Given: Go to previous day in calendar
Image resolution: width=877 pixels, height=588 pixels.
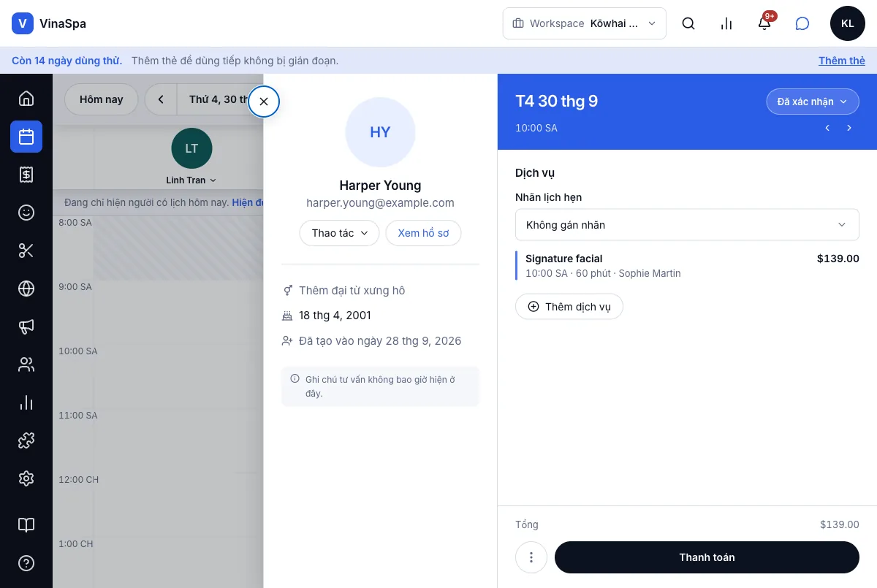Looking at the screenshot, I should [x=161, y=99].
